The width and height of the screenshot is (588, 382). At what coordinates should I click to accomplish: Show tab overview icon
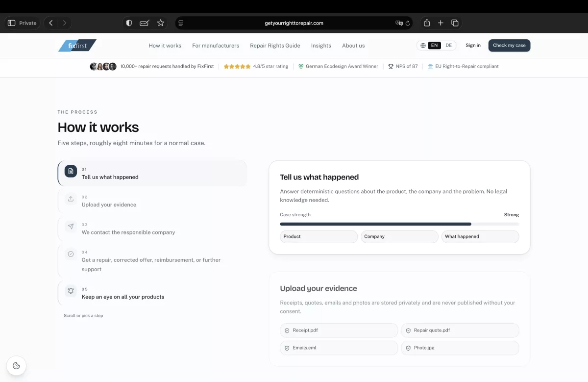455,23
